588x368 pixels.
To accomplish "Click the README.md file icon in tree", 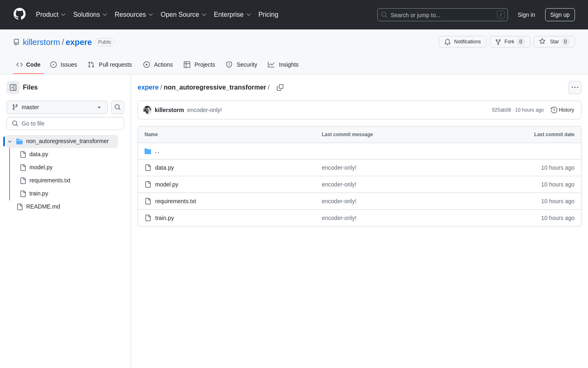I will (x=20, y=206).
